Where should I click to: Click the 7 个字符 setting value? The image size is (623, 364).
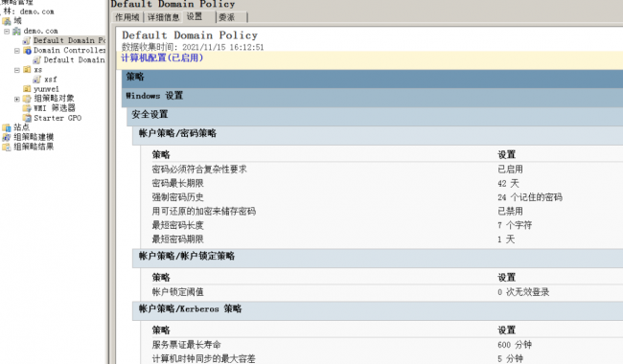click(x=515, y=225)
